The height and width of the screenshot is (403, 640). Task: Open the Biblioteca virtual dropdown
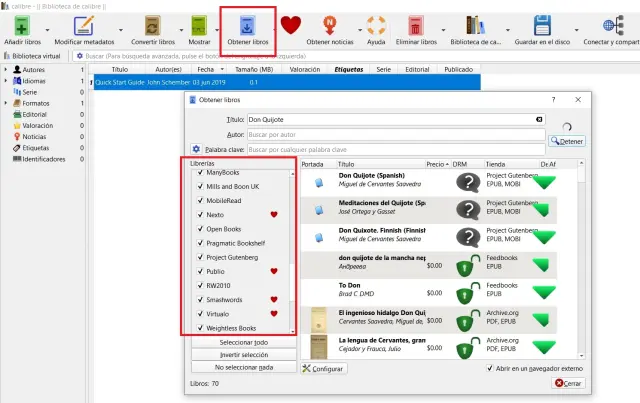pyautogui.click(x=35, y=56)
